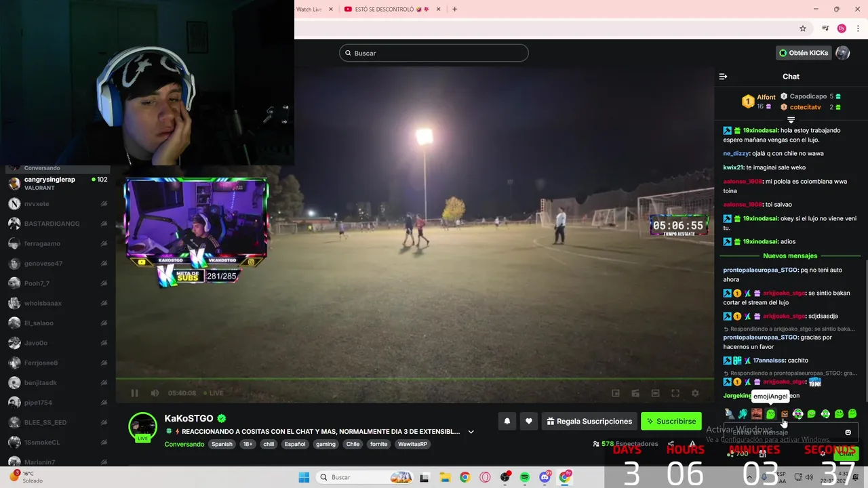Open emoji picker in chat input
Screen dimensions: 868x488
point(848,432)
